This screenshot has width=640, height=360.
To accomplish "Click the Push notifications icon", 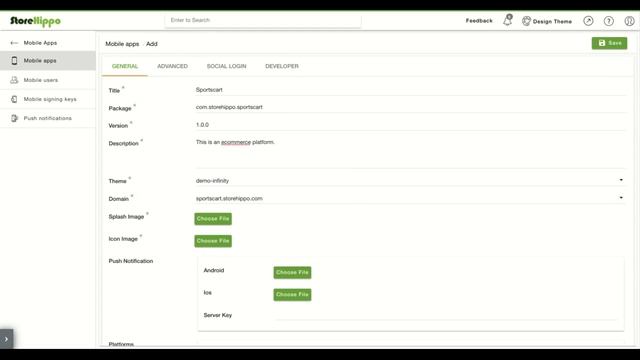I will (x=14, y=118).
